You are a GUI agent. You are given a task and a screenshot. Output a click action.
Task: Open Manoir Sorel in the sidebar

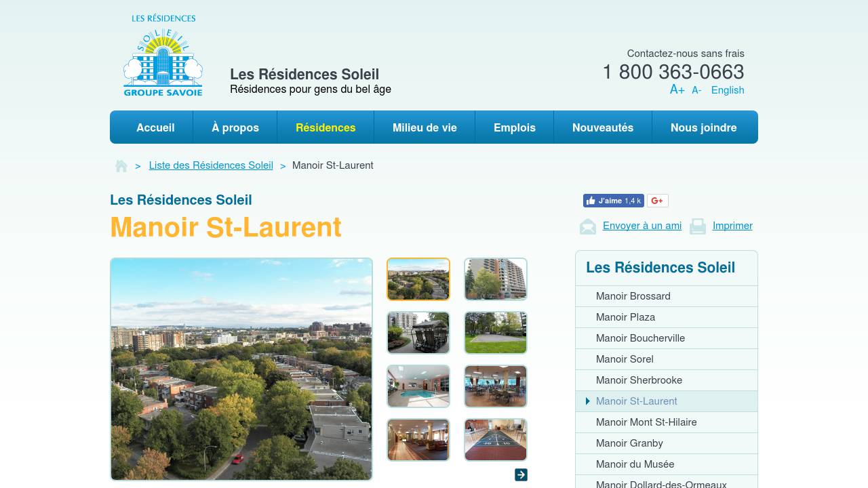point(667,359)
